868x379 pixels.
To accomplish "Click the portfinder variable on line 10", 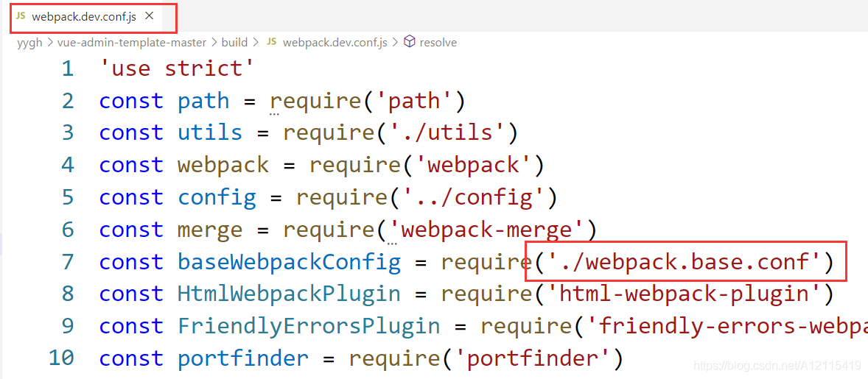I will coord(243,358).
